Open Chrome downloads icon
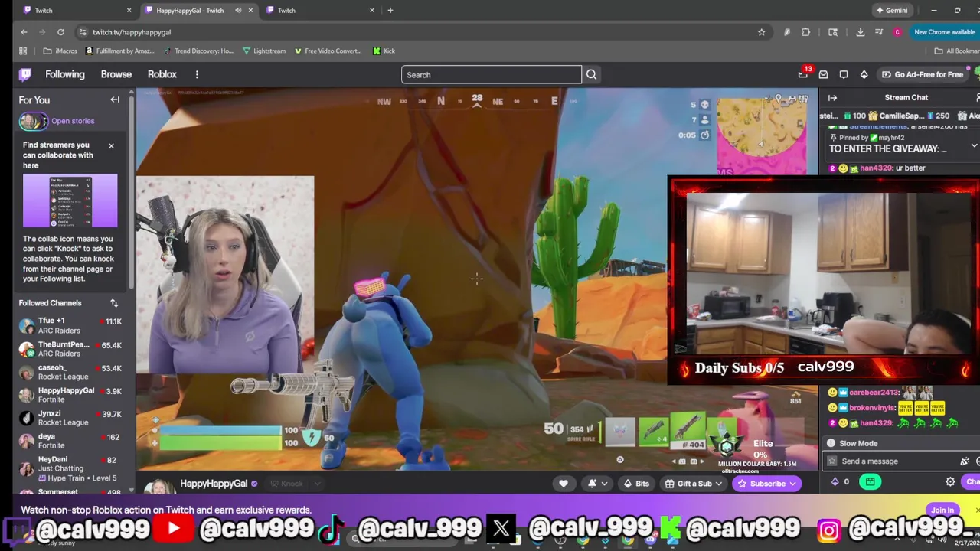 [861, 32]
